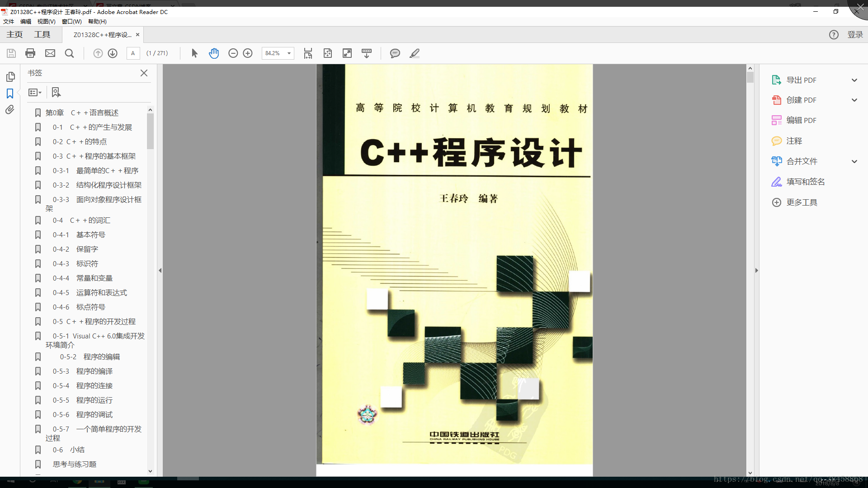Expand the 导出 PDF tool chevron
Screen dimensions: 868x488
[x=854, y=80]
